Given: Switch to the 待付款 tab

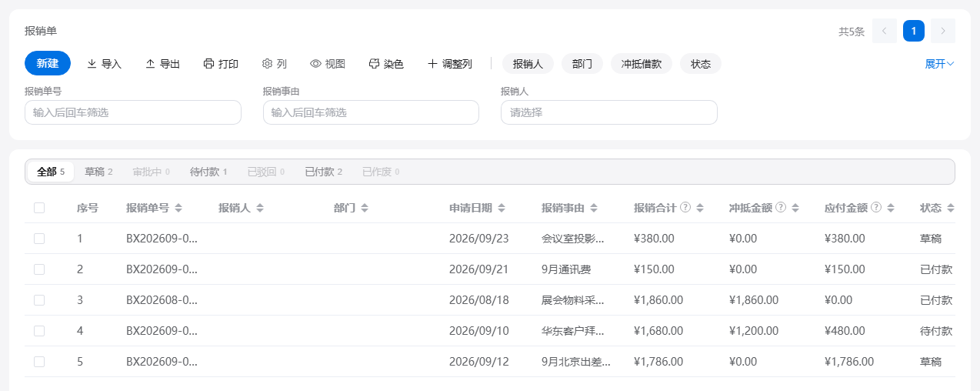Looking at the screenshot, I should [208, 172].
